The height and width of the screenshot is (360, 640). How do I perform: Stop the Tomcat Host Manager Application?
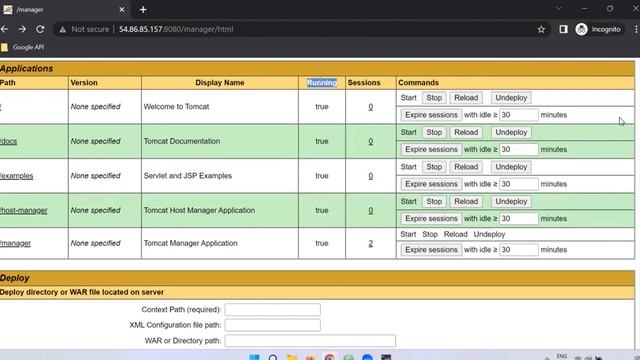pos(434,202)
